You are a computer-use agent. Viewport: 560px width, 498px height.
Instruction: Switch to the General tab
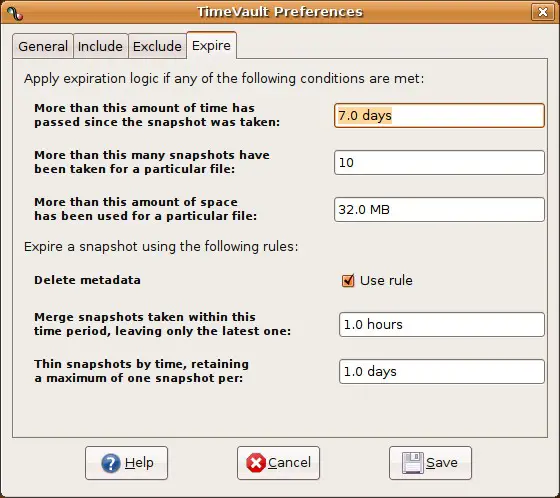(x=43, y=46)
